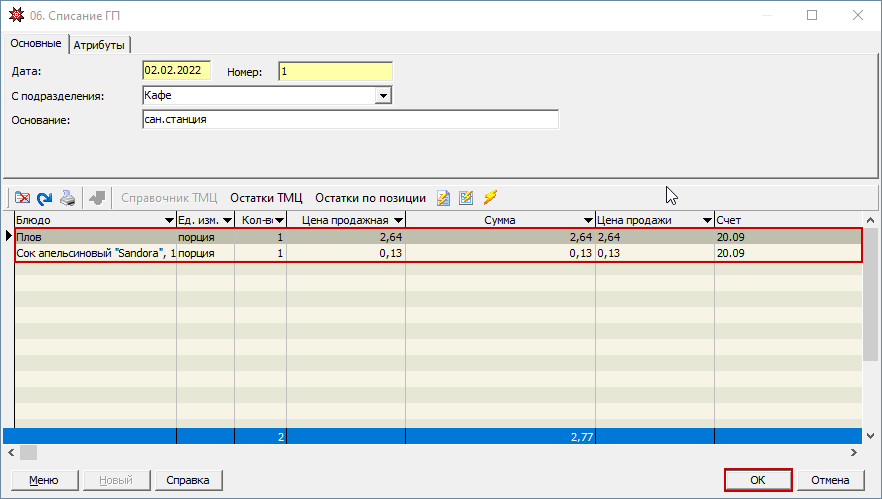Select the Сок апельсиновый "Sandora" row
882x499 pixels.
438,253
